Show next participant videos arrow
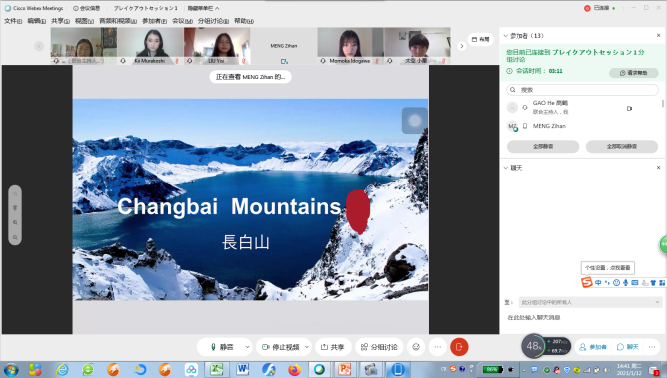 point(462,46)
